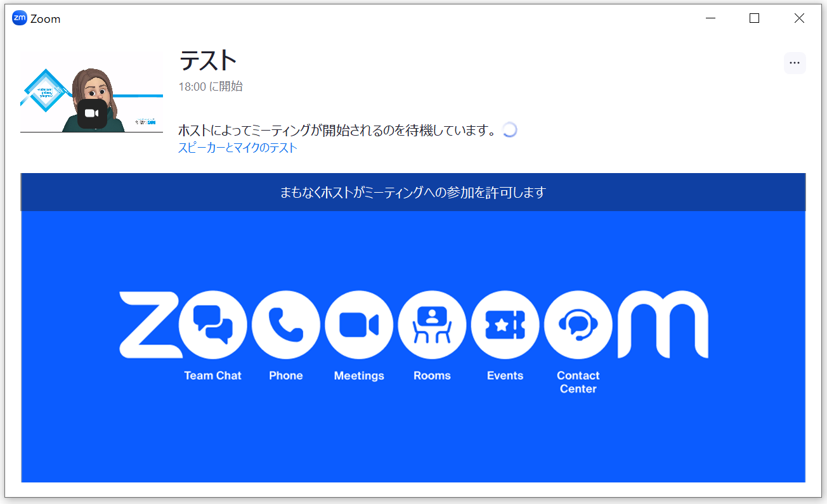Click the ホストによってミーティングが開始されるのを待機しています message
This screenshot has width=827, height=504.
pos(337,131)
